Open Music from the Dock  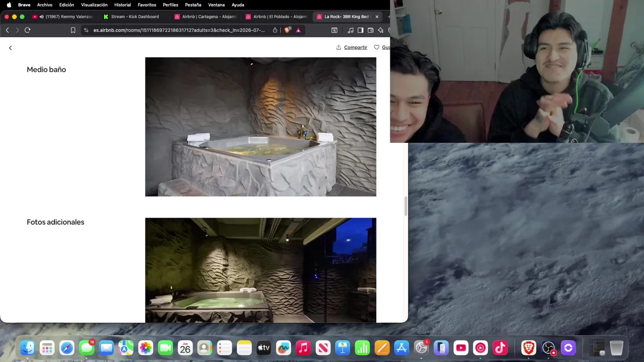tap(303, 348)
